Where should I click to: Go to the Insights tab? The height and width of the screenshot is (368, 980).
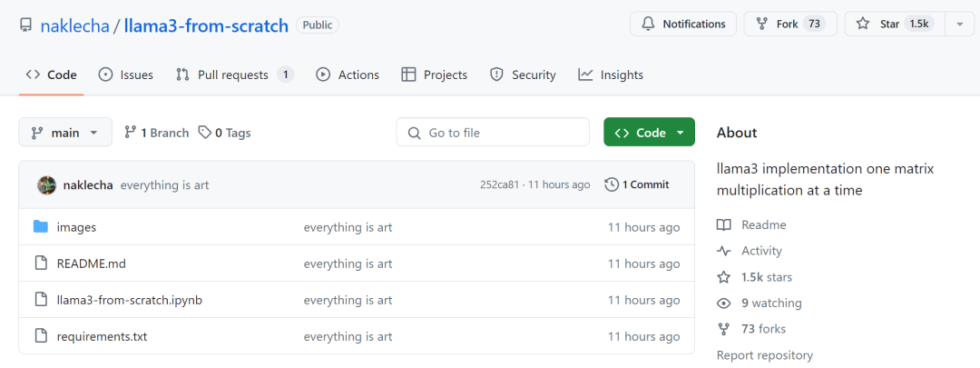[611, 75]
